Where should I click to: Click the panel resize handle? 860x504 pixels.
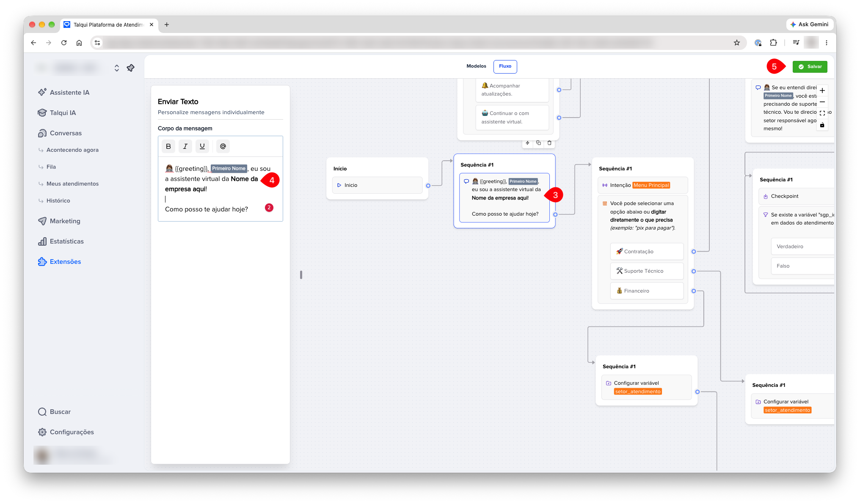[301, 275]
